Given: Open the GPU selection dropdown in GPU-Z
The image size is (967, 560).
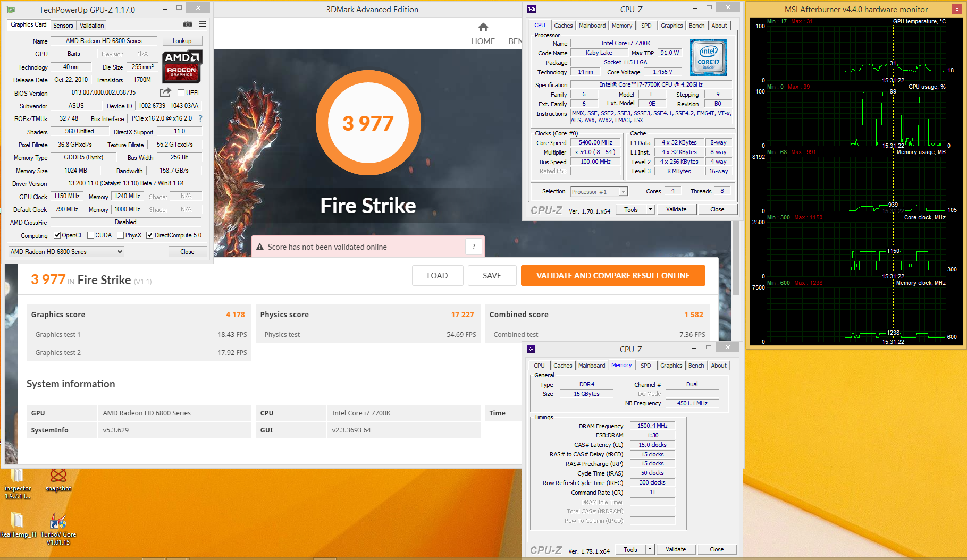Looking at the screenshot, I should [x=66, y=252].
